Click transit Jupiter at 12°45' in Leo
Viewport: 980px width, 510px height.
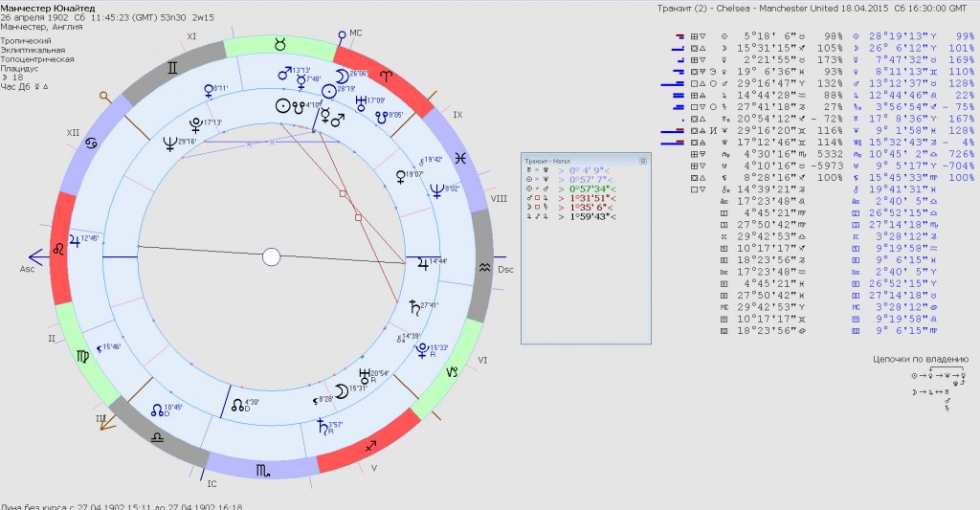(75, 241)
